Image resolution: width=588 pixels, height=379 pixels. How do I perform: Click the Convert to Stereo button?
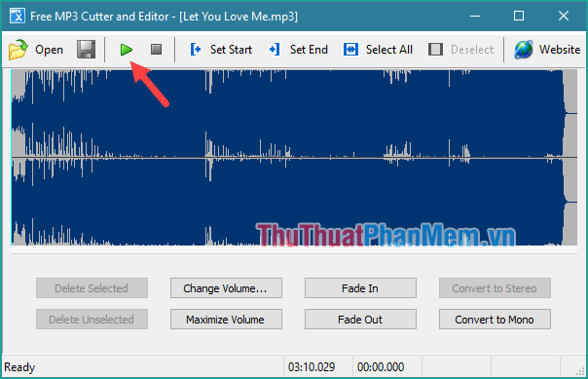495,288
